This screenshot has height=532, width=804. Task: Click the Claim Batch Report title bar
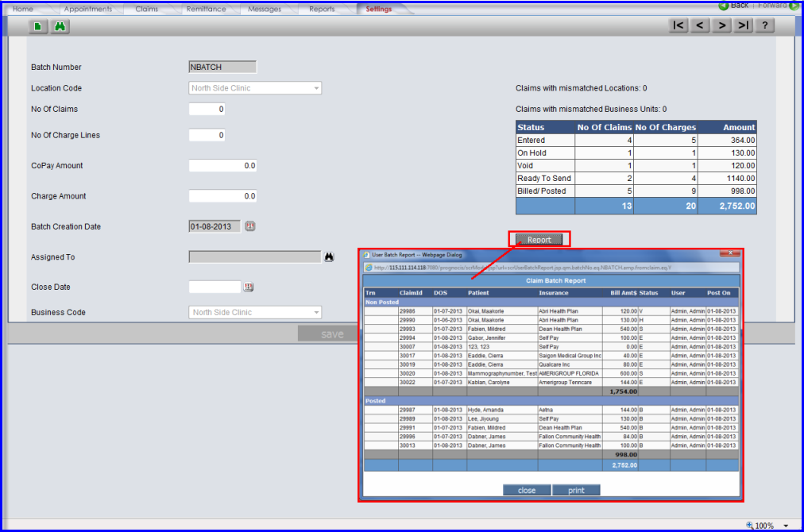pos(551,281)
